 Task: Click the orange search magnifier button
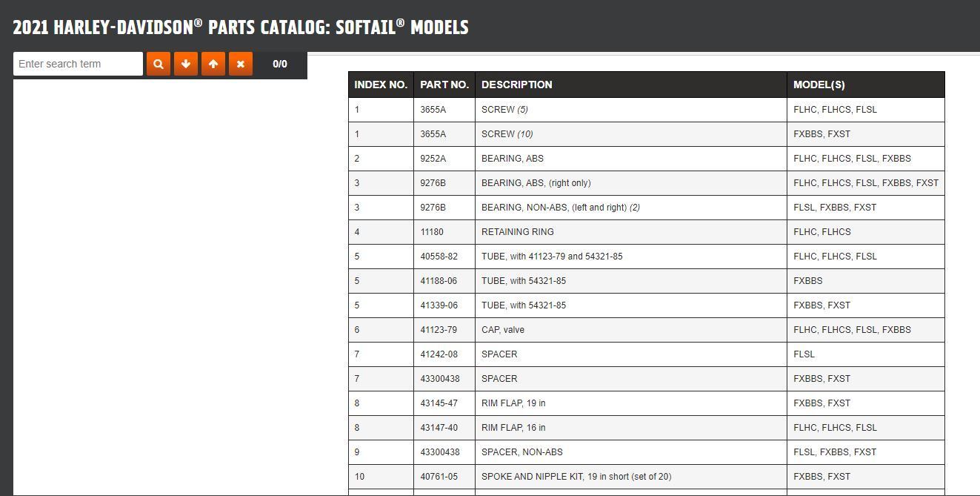click(x=158, y=64)
